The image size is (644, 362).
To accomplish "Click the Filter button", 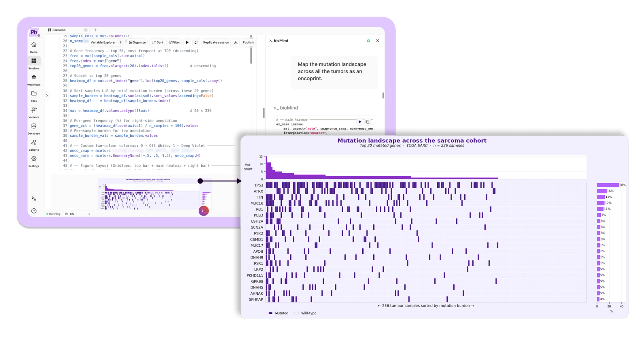I will point(175,42).
